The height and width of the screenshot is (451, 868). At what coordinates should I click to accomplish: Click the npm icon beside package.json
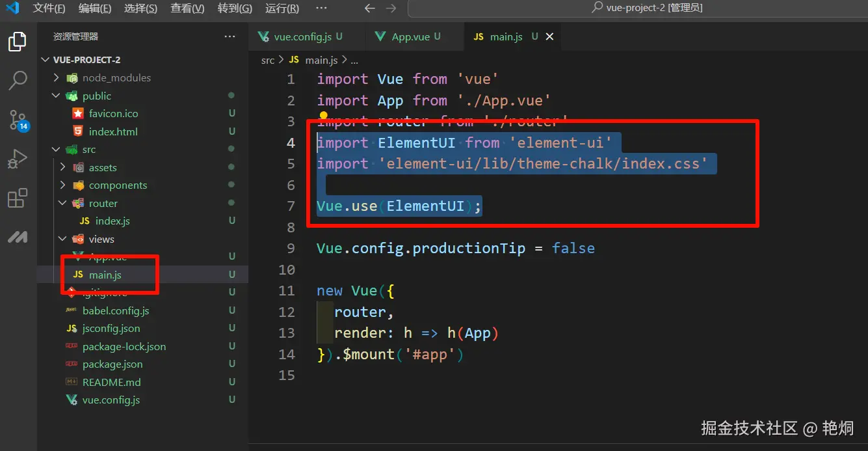pos(72,364)
